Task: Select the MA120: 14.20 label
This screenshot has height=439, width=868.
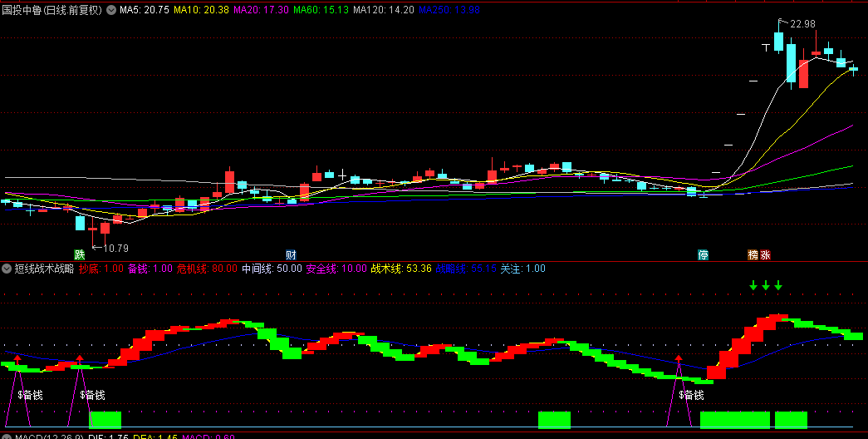Action: (384, 10)
